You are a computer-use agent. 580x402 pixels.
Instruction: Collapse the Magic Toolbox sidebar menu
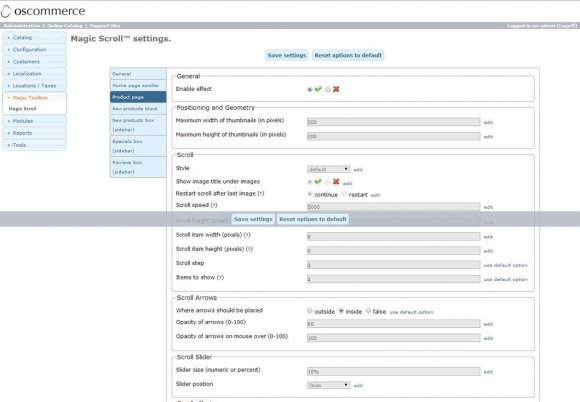(34, 98)
